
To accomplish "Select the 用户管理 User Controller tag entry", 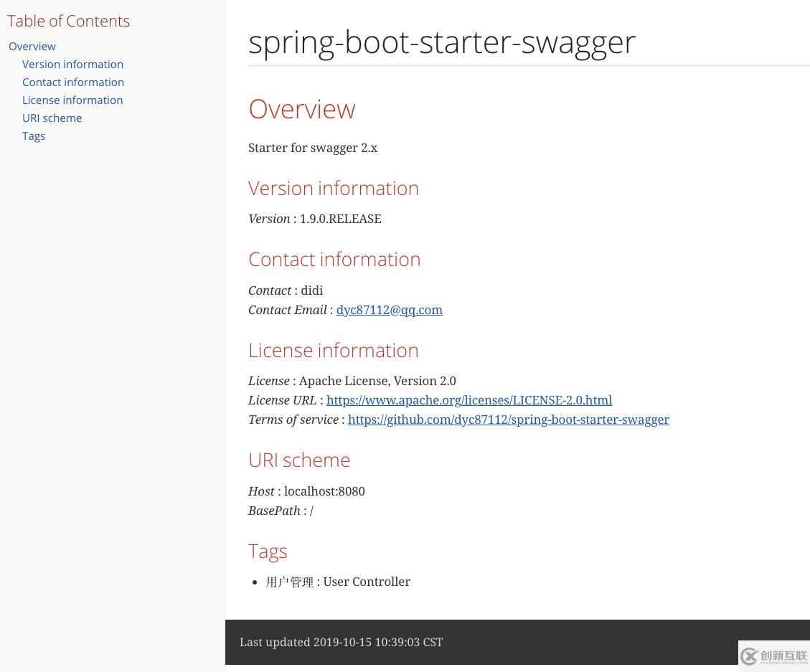I will [338, 582].
